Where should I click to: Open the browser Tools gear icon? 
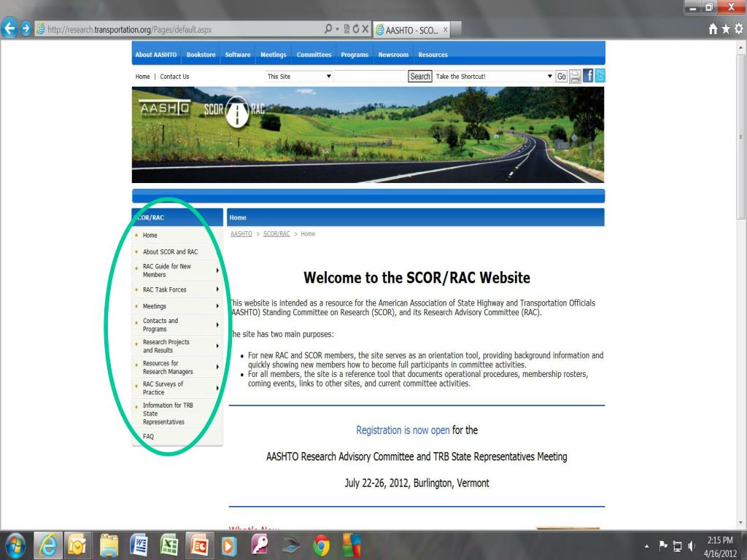(738, 29)
